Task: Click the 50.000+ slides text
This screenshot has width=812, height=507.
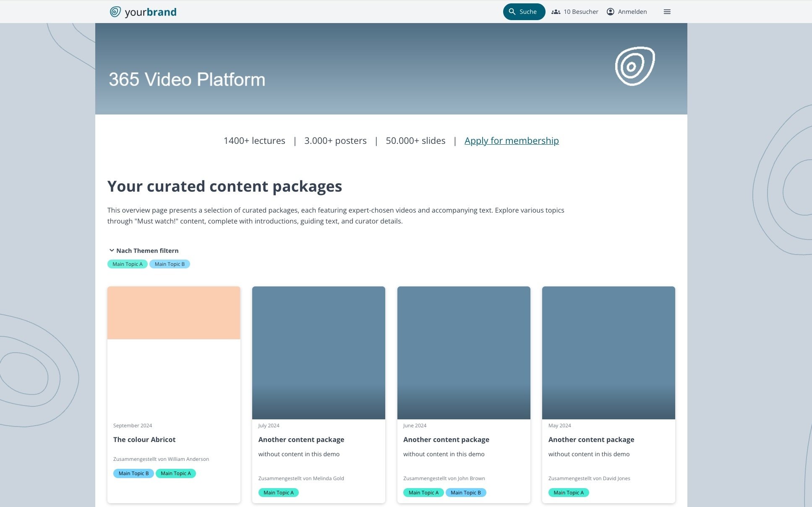Action: (415, 140)
